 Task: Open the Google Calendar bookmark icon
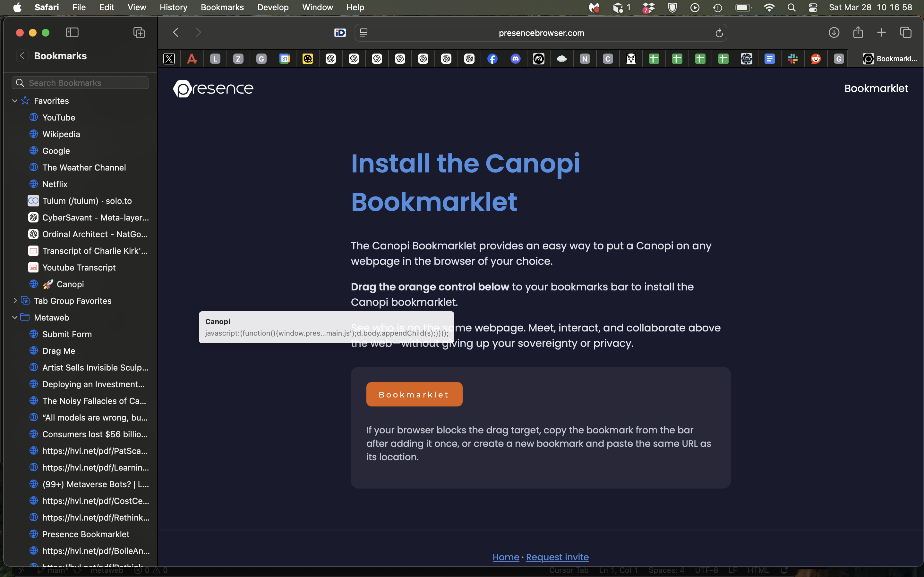coord(285,58)
